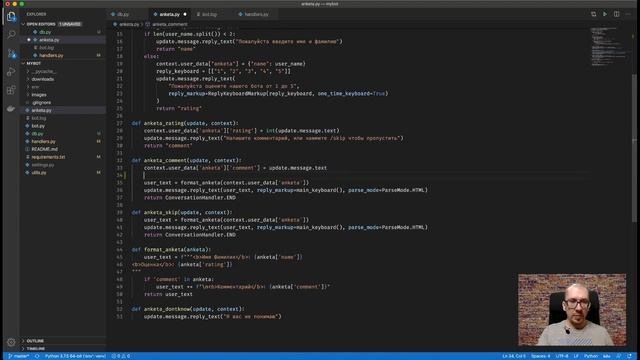Click the LF line ending indicator
640x360 pixels.
click(576, 356)
